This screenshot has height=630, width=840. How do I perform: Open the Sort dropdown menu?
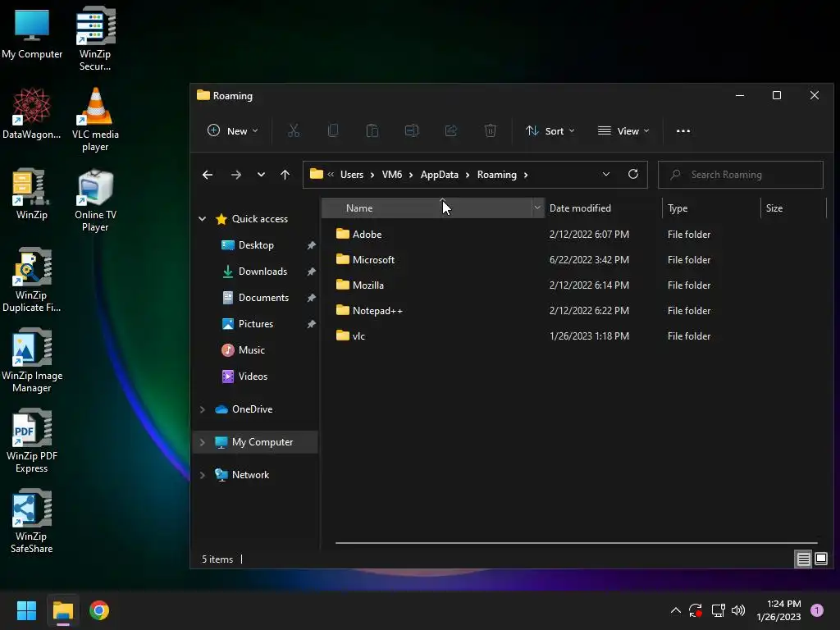point(550,130)
